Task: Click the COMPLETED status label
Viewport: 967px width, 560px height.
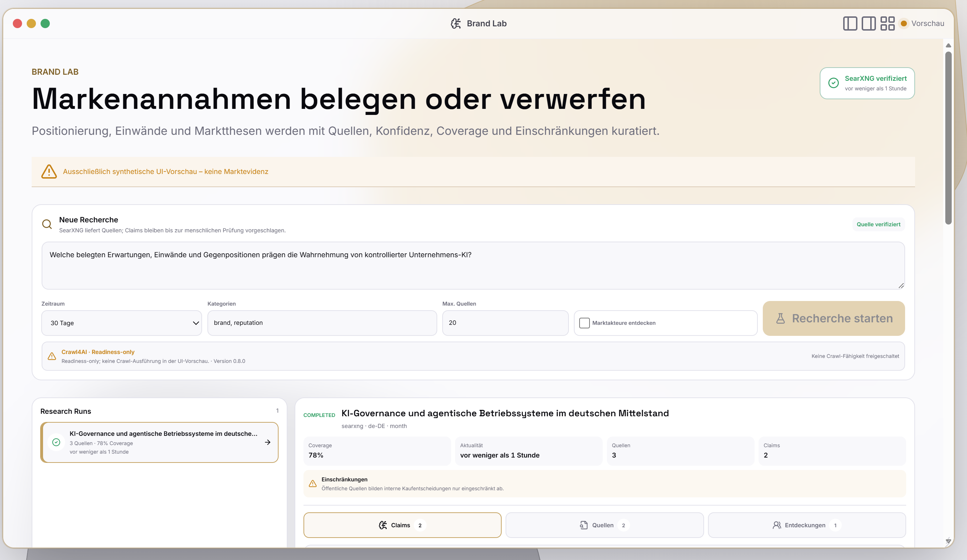Action: (319, 415)
